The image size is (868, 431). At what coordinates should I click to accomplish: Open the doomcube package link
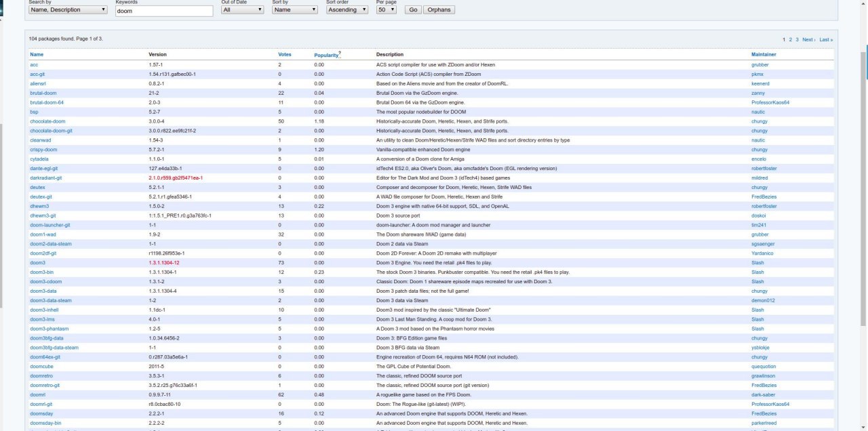click(41, 367)
